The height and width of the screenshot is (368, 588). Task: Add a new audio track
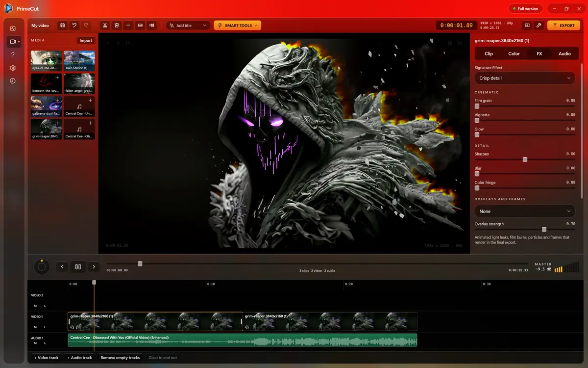pyautogui.click(x=79, y=358)
